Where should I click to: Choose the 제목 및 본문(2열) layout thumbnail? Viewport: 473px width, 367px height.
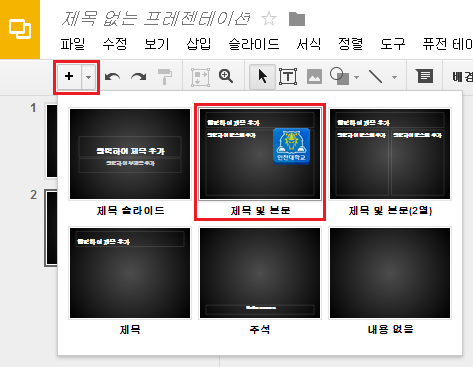[x=390, y=154]
